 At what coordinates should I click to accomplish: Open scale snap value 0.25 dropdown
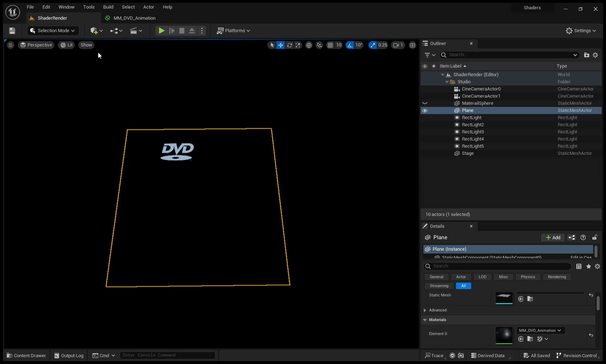pos(383,45)
